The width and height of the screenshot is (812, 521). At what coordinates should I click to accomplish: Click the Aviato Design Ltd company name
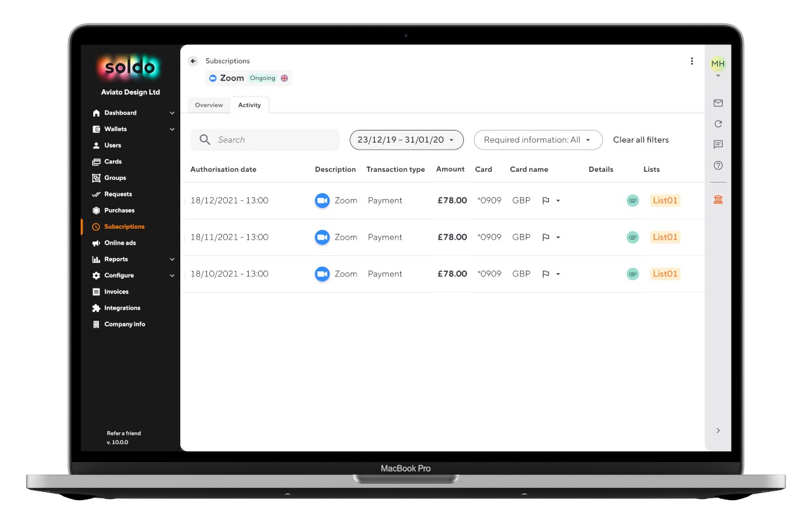(131, 93)
